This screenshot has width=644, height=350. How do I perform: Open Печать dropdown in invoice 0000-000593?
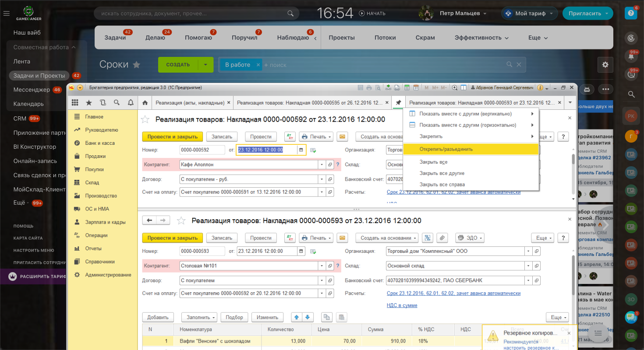coord(316,238)
